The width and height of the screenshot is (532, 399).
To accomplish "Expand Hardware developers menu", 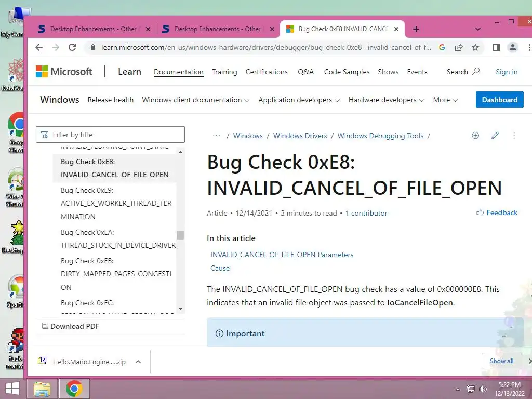I will (386, 100).
